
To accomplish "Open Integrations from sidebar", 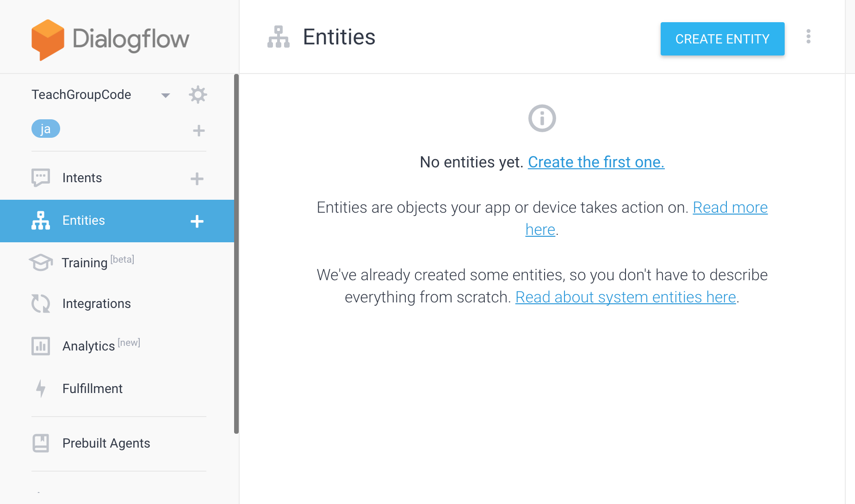I will point(96,304).
